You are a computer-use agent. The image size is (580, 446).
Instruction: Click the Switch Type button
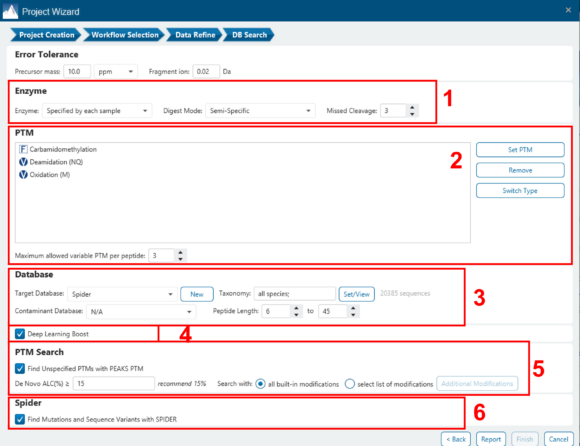coord(520,190)
